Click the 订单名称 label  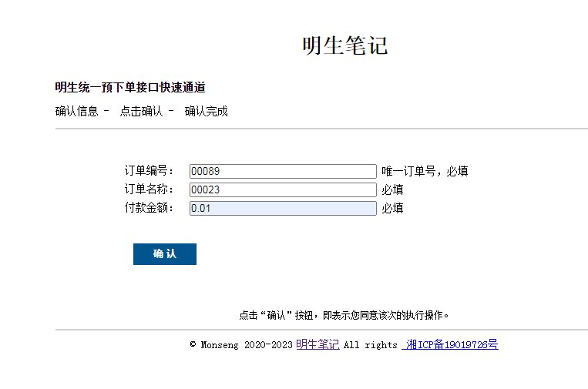coord(149,189)
